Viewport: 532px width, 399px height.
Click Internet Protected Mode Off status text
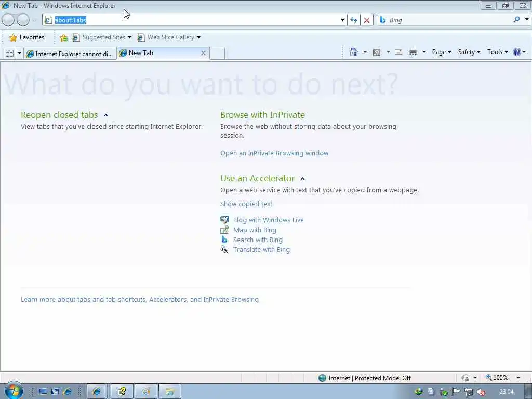click(x=369, y=378)
